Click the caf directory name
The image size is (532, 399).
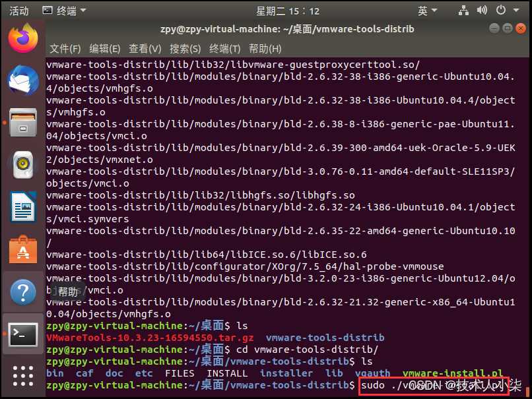(x=84, y=373)
